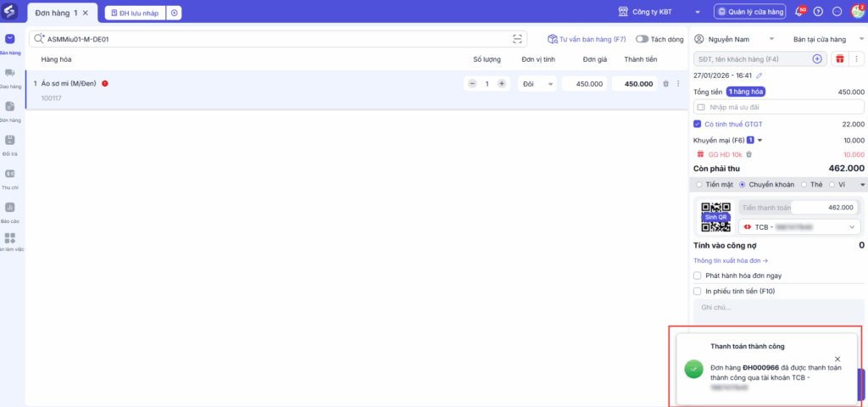Click the red warning icon beside Áo sơ mi
The image size is (868, 407).
coord(104,84)
